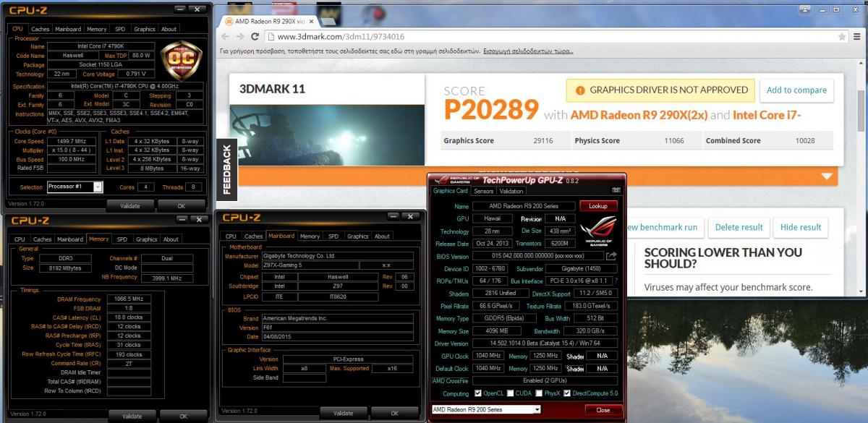This screenshot has height=423, width=868.
Task: Toggle the OpenCL checkbox in GPU-Z
Action: 477,393
